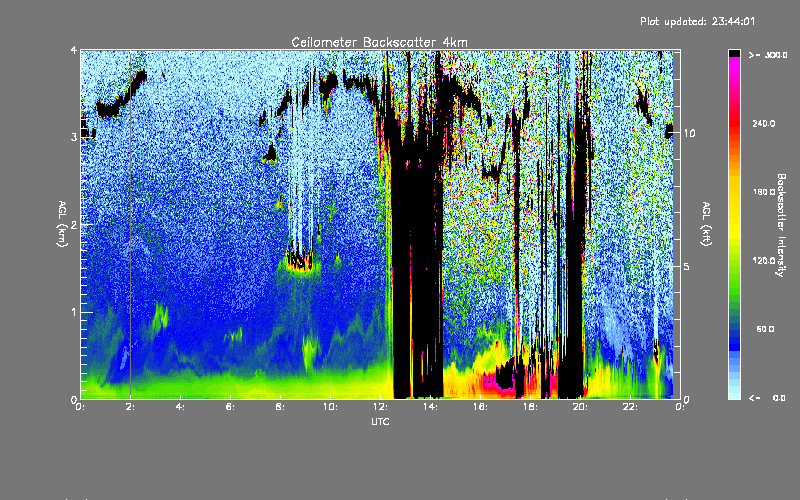
Task: Click the 4 tick on AGL km axis
Action: [x=74, y=50]
